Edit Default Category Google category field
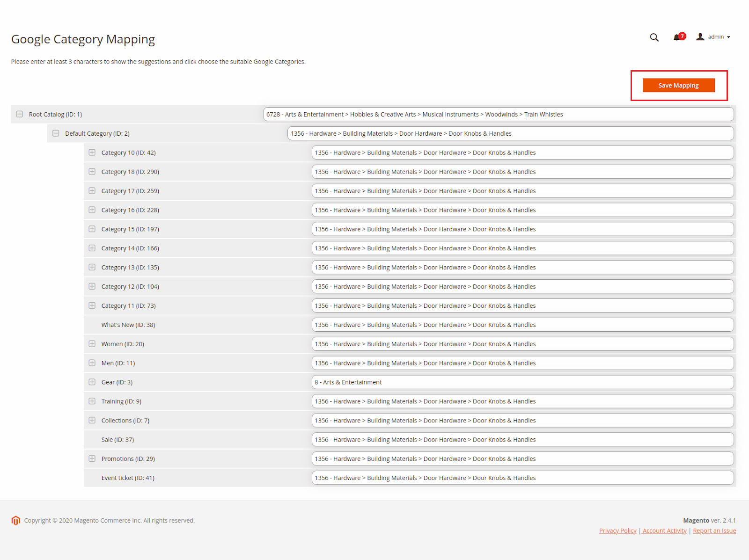 511,133
